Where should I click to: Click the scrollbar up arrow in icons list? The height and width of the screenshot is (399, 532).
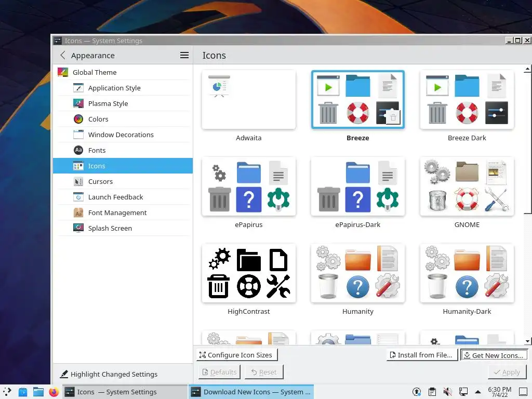coord(527,69)
